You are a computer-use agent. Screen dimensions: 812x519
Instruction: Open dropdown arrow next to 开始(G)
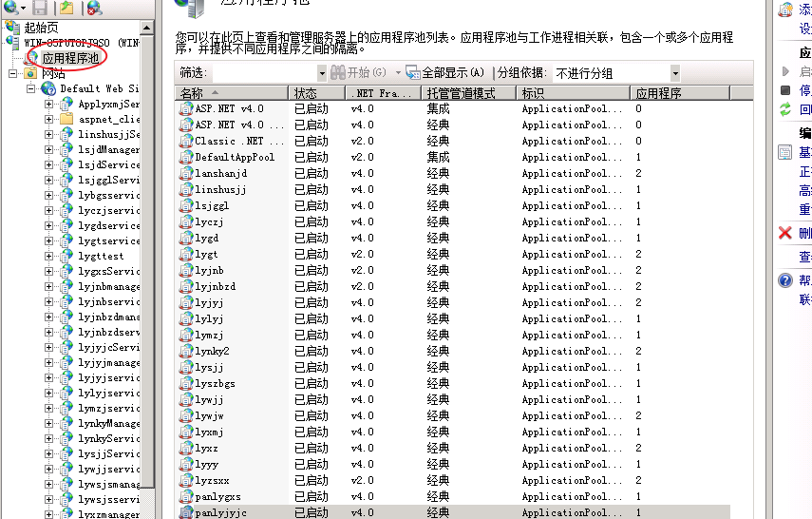(398, 73)
